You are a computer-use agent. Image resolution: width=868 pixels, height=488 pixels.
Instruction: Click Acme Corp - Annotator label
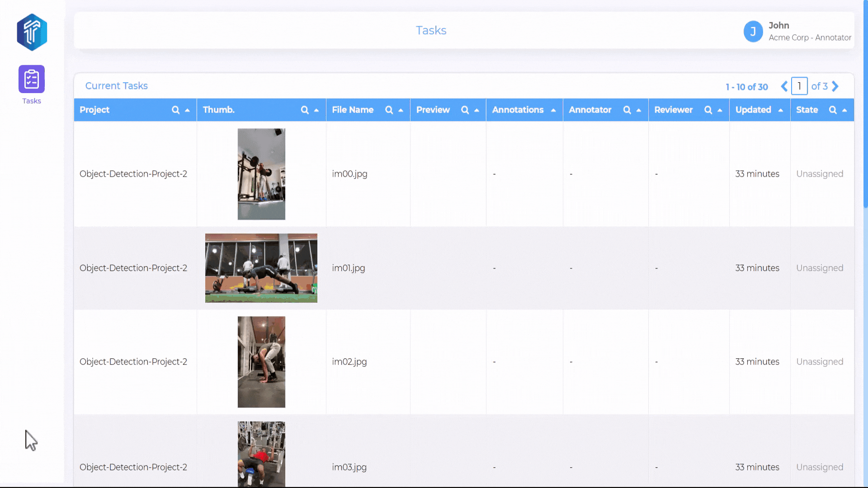(810, 38)
